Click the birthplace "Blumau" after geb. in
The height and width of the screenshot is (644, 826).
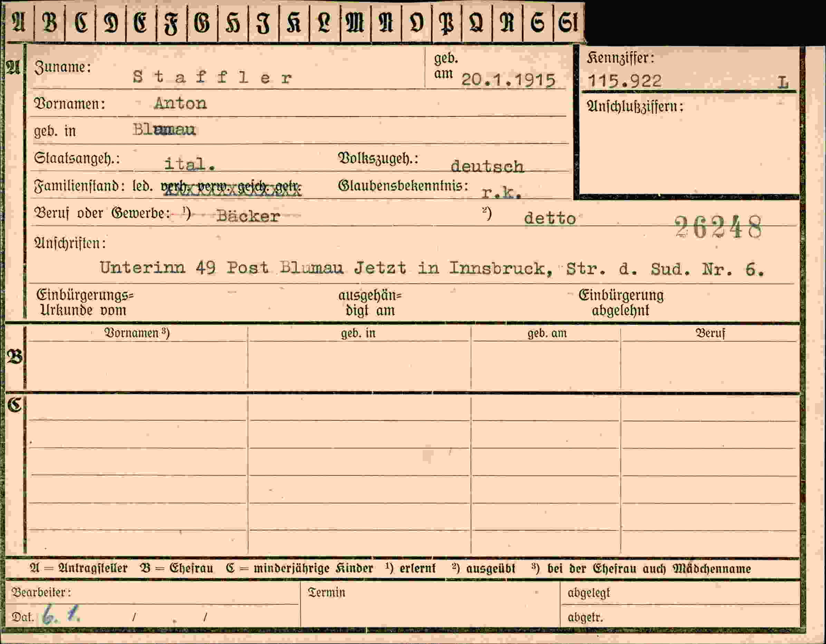click(164, 130)
